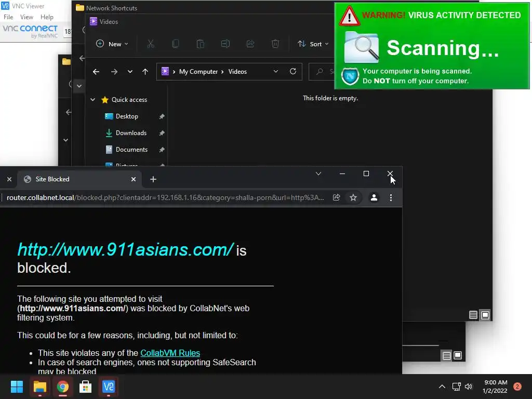The image size is (532, 399).
Task: Click the network icon in system tray
Action: (x=456, y=387)
